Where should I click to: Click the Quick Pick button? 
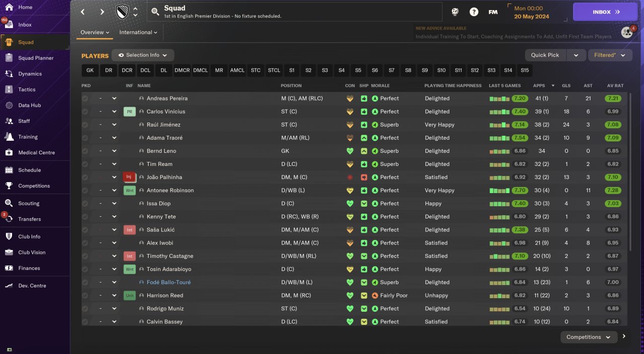tap(545, 55)
